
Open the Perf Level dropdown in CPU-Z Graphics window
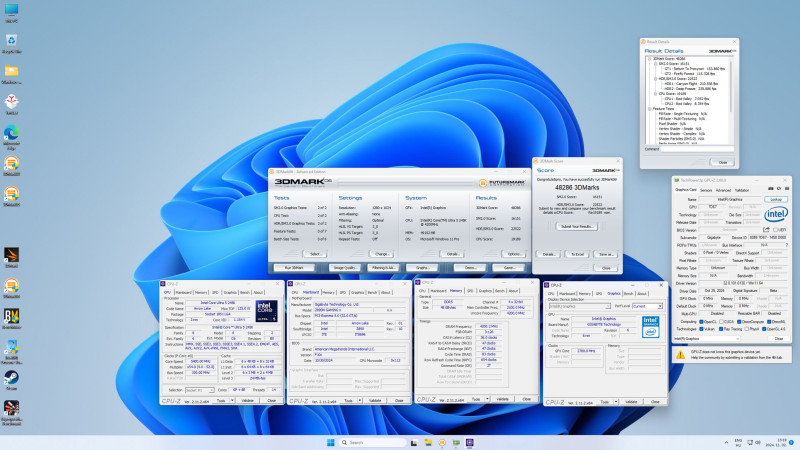[x=647, y=306]
